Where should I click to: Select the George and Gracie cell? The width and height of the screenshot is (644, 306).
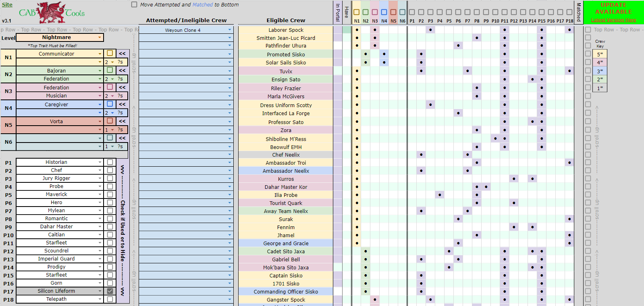click(x=286, y=243)
